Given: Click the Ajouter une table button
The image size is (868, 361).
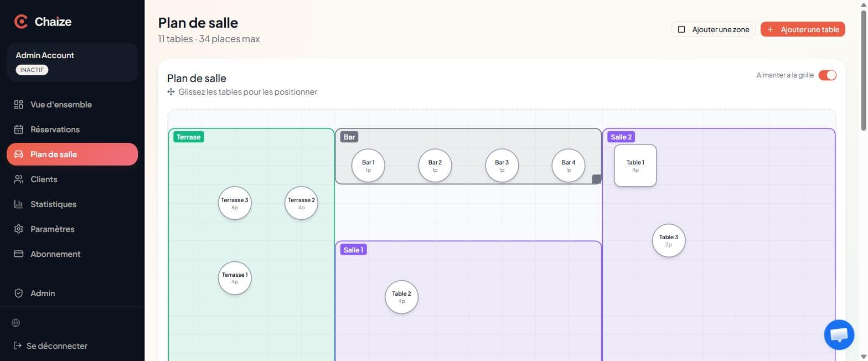Looking at the screenshot, I should coord(803,29).
